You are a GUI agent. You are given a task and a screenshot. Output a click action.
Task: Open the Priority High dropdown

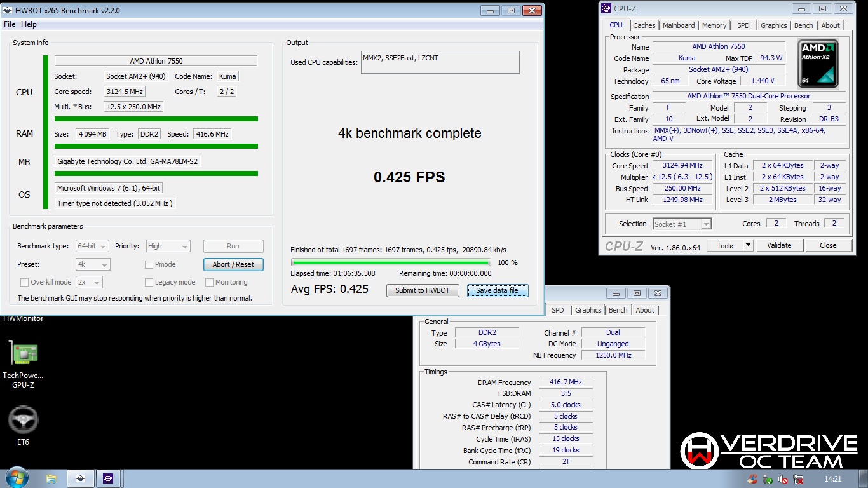click(x=168, y=246)
